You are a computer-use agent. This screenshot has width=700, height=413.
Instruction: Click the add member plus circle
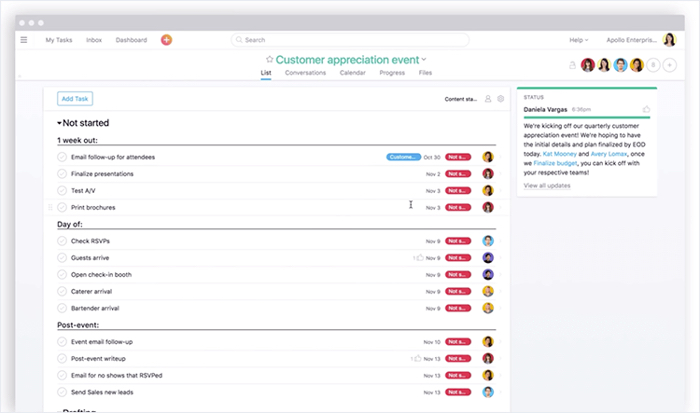tap(669, 65)
